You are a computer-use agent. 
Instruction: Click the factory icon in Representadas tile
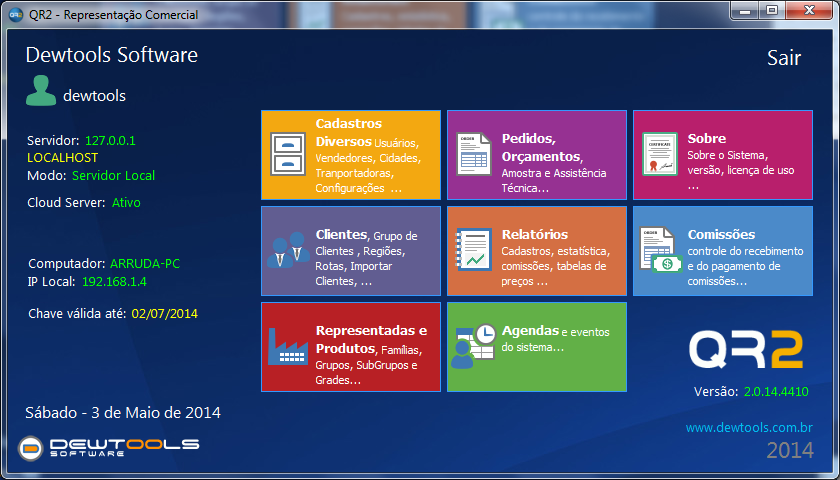pos(288,346)
